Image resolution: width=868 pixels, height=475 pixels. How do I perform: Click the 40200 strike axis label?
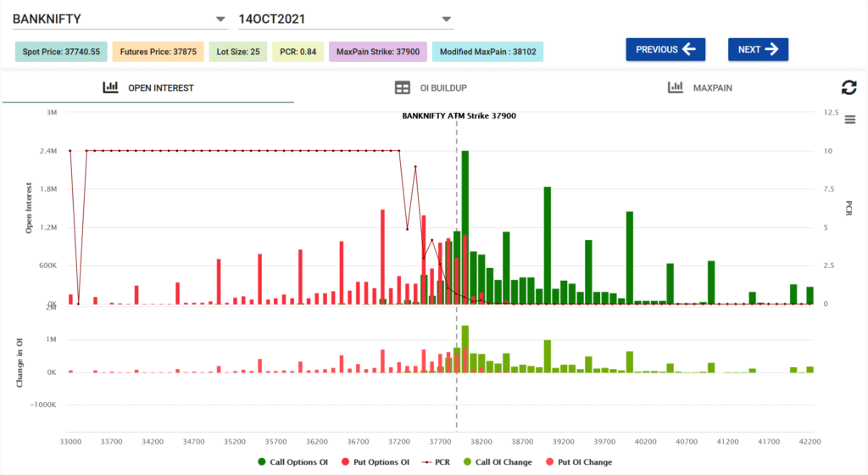point(645,441)
